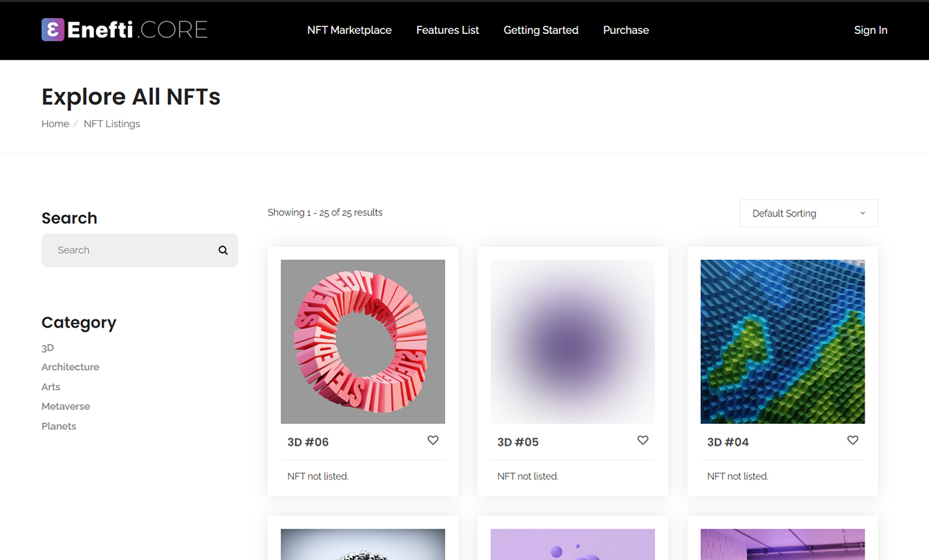Open NFT Marketplace menu item
The image size is (929, 560).
pos(349,30)
